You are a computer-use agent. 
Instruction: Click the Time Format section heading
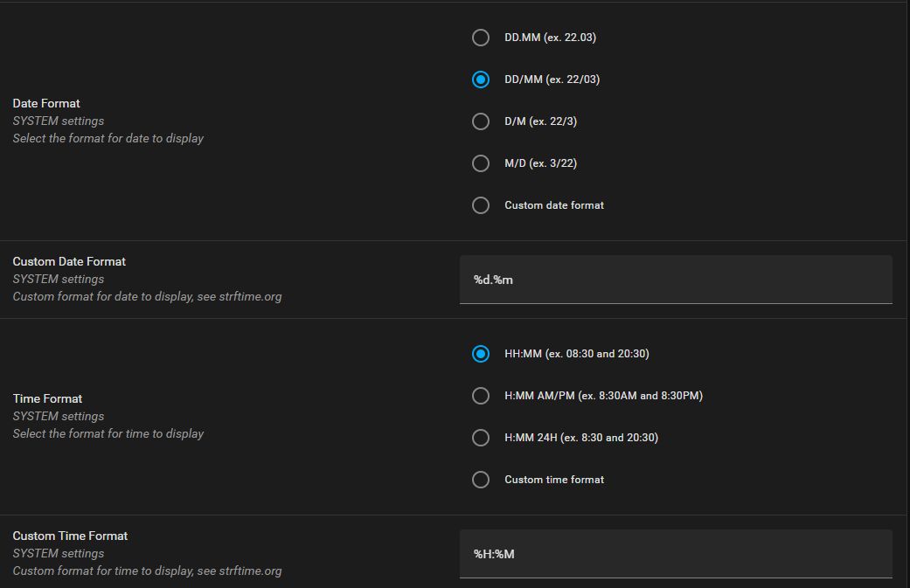pyautogui.click(x=47, y=398)
